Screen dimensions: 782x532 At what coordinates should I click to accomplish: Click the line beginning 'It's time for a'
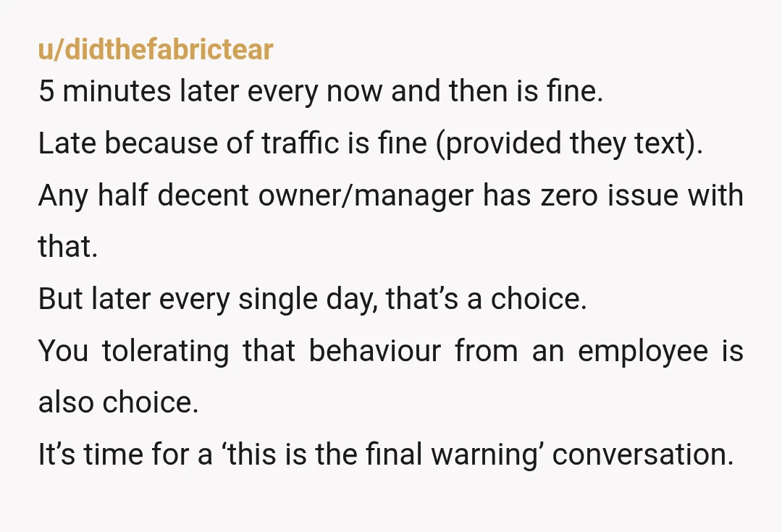click(386, 455)
